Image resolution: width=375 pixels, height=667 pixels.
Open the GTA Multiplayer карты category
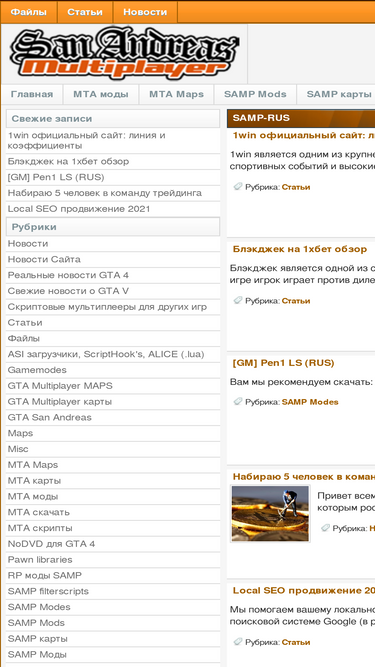(60, 402)
